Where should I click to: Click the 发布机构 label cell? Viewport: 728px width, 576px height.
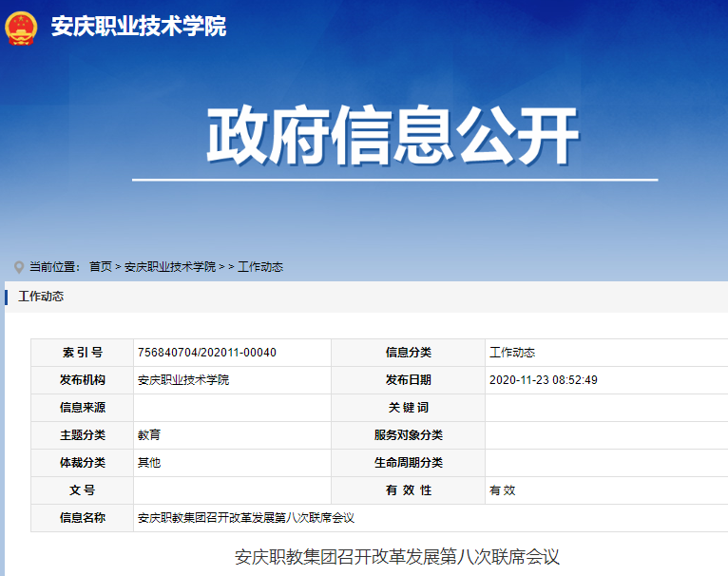82,380
